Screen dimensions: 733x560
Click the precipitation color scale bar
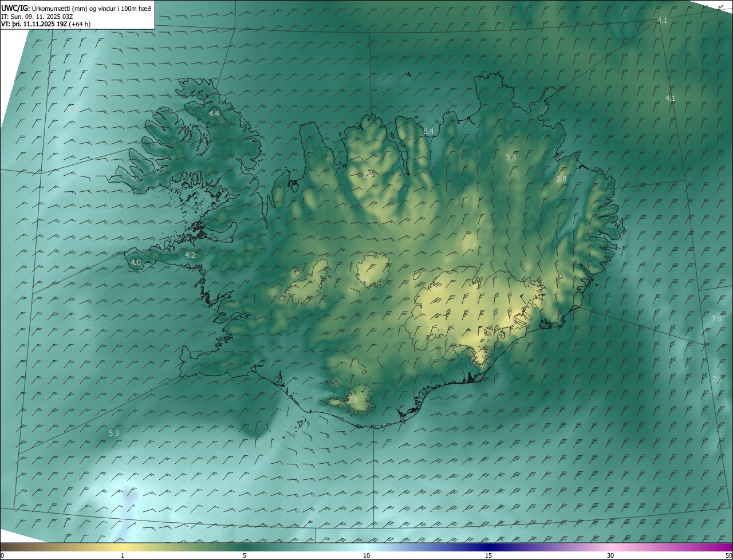coord(366,547)
